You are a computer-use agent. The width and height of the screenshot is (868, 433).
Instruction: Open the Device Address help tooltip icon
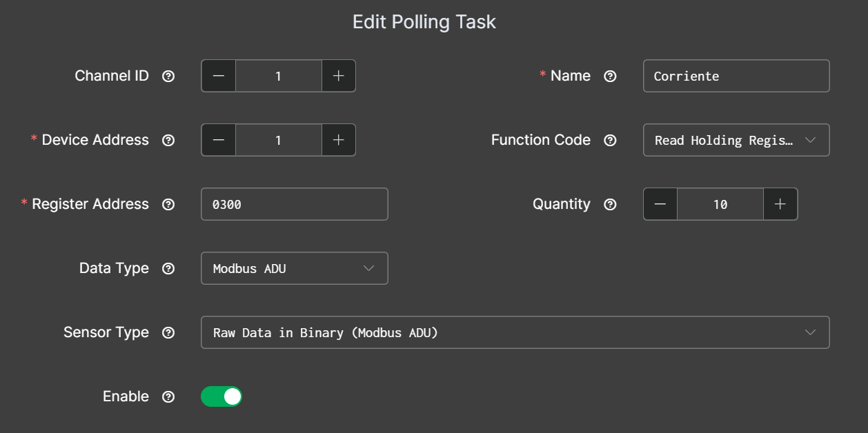click(x=168, y=140)
